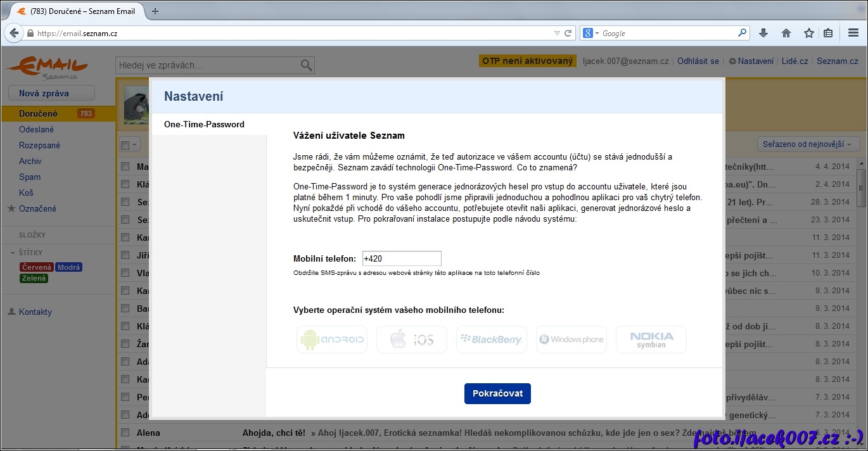The height and width of the screenshot is (451, 868).
Task: Open the 'Seřazeno od nejnovější' sort dropdown
Action: tap(808, 144)
